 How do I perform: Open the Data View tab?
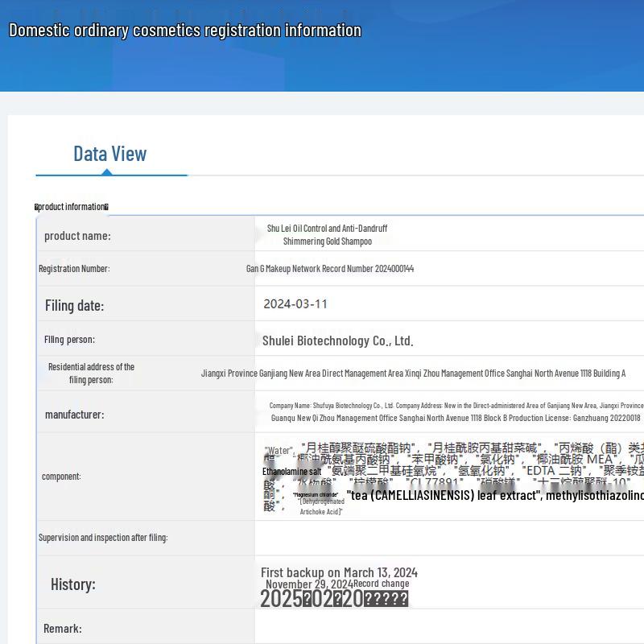110,154
